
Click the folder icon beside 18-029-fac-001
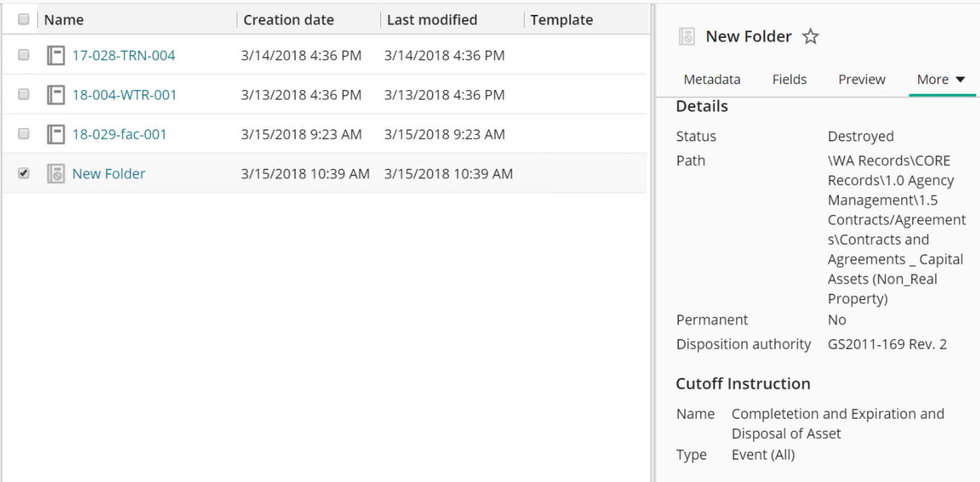coord(55,135)
